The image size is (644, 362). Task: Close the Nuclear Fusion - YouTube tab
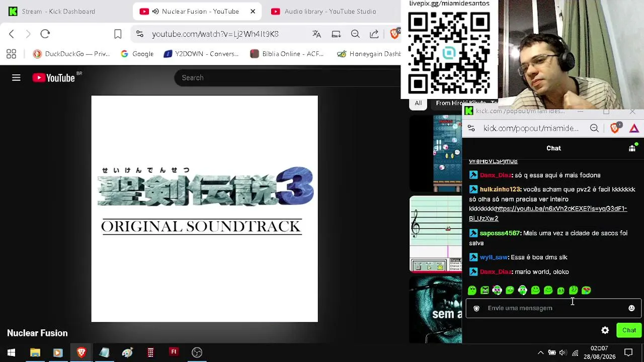click(253, 11)
